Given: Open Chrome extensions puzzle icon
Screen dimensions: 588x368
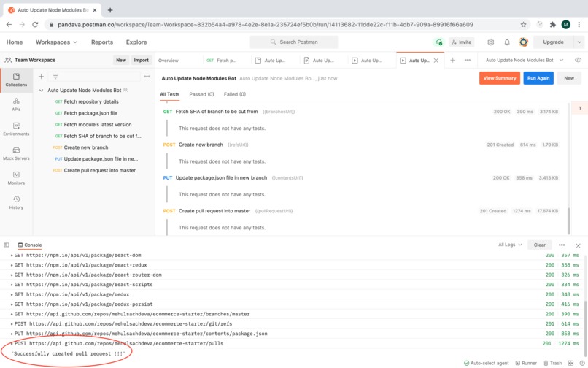Looking at the screenshot, I should coord(552,24).
